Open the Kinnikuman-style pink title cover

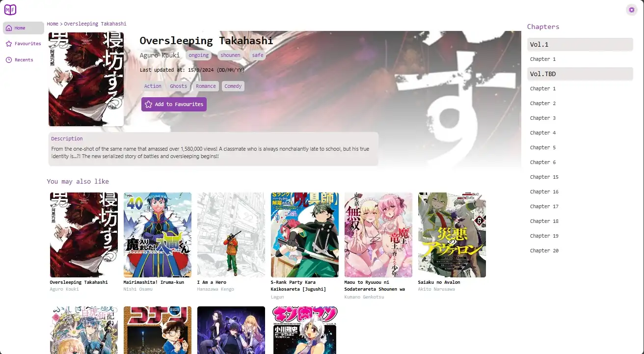click(305, 330)
